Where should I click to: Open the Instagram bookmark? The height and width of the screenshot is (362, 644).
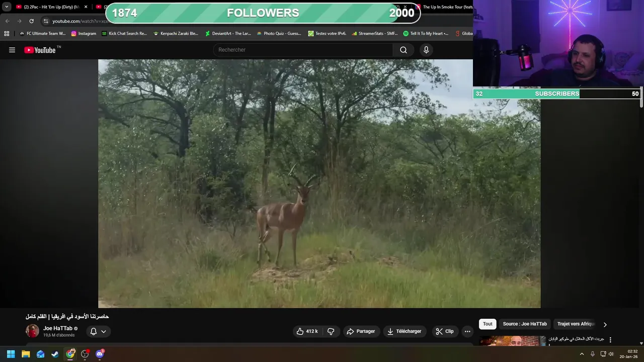(x=84, y=34)
